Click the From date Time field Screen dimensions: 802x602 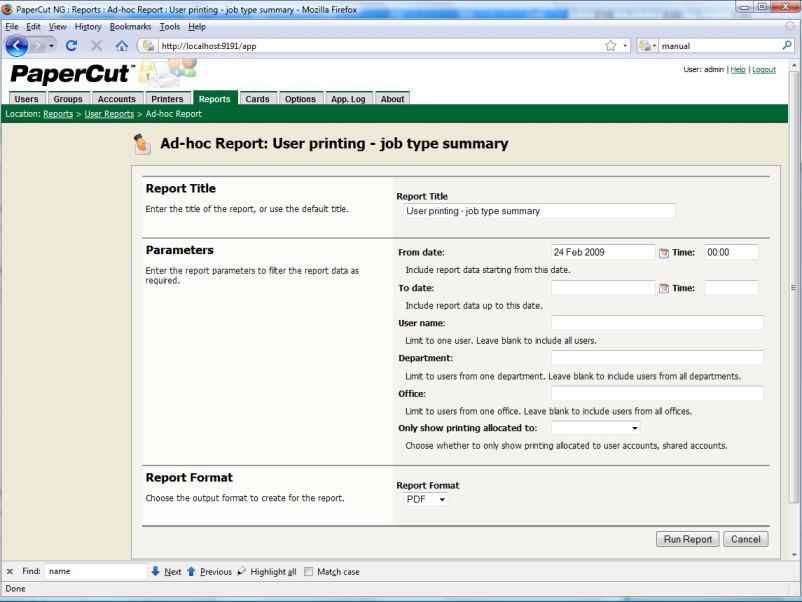731,252
